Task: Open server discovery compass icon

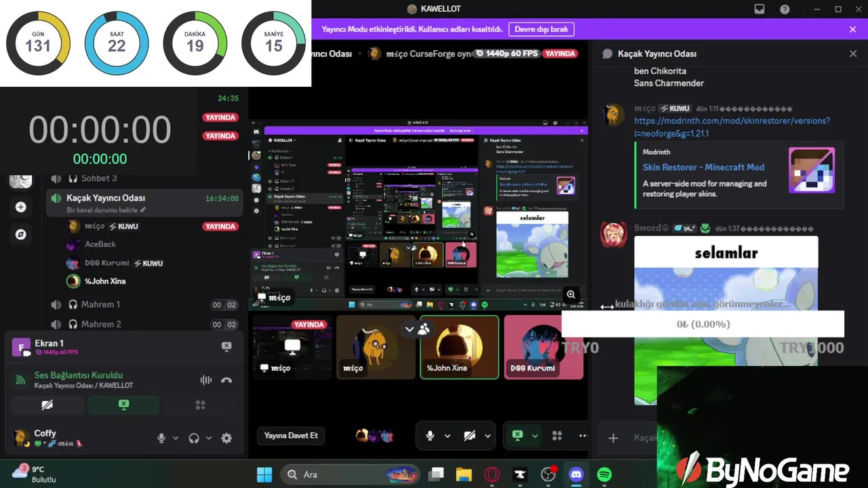Action: click(x=21, y=234)
